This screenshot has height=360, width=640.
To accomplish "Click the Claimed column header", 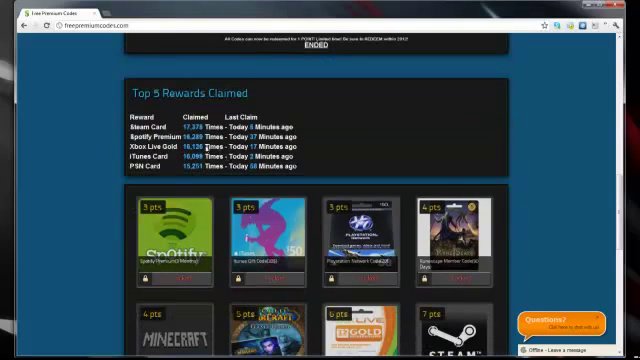I will (195, 117).
